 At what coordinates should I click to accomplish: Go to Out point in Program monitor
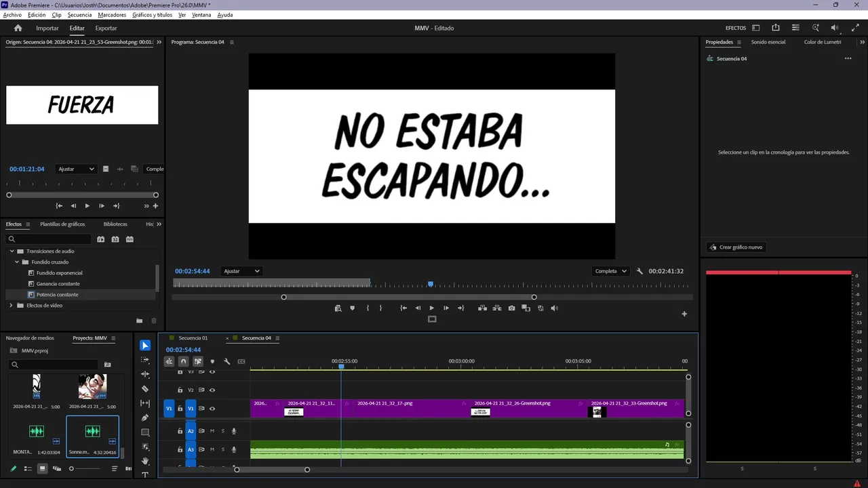[461, 308]
